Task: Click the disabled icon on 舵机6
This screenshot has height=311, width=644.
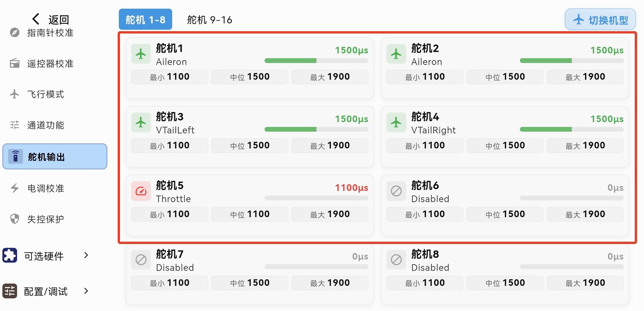Action: pyautogui.click(x=396, y=191)
